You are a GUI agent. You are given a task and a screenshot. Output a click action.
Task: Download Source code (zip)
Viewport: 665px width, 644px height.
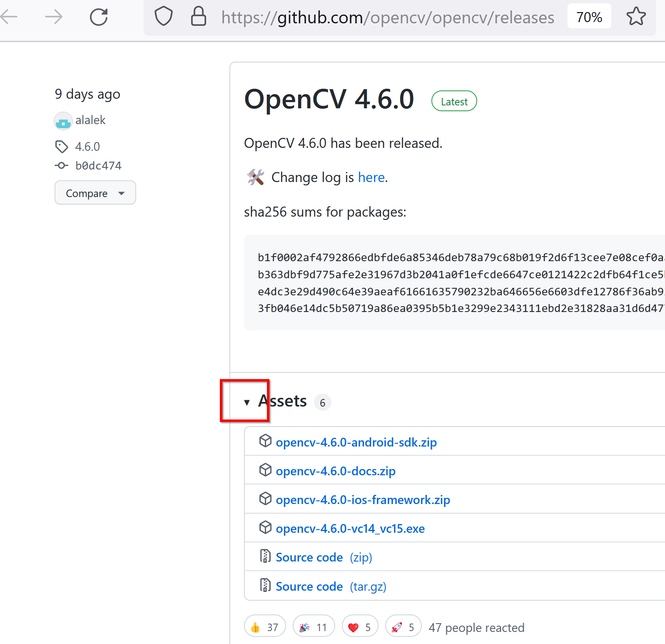(324, 557)
